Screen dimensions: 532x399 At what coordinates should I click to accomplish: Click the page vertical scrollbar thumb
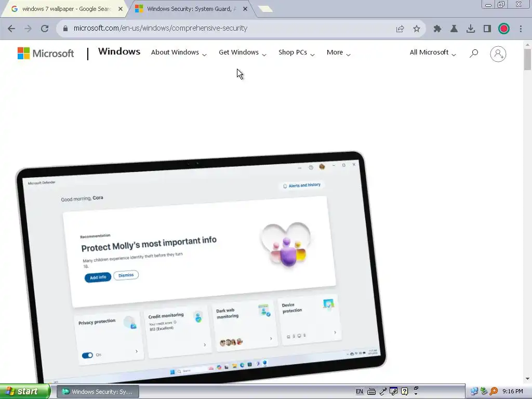[527, 59]
